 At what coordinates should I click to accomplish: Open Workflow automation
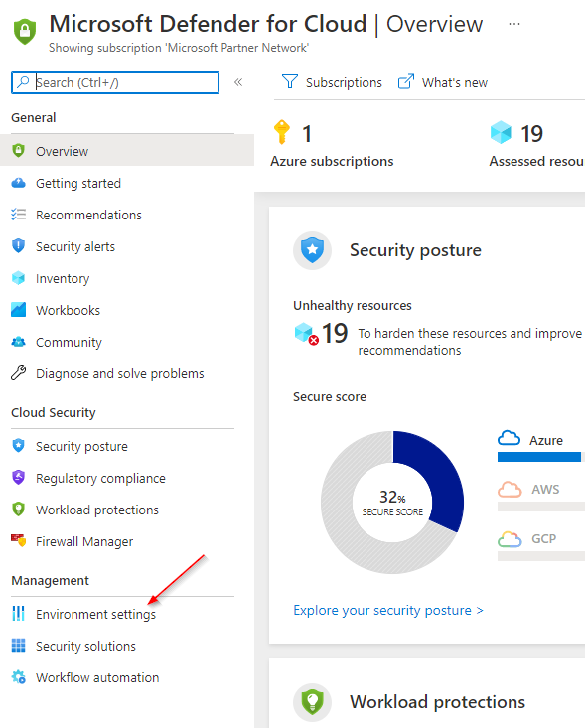tap(97, 678)
